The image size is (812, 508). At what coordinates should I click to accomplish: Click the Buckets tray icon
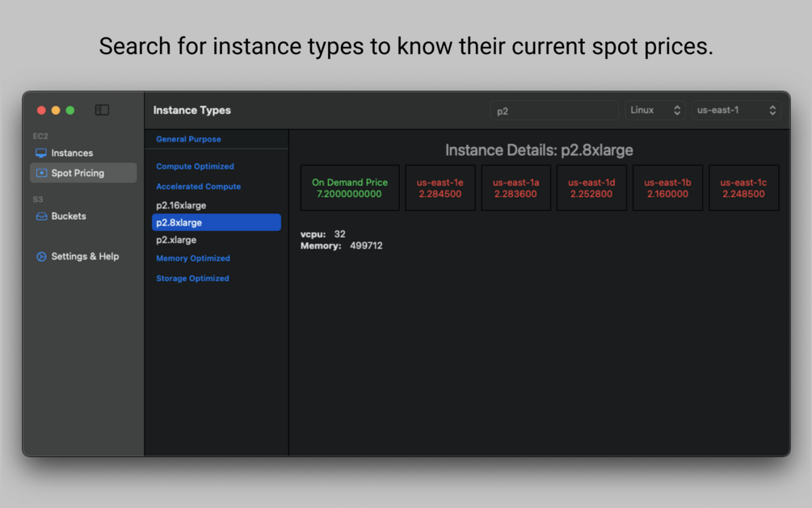coord(41,216)
